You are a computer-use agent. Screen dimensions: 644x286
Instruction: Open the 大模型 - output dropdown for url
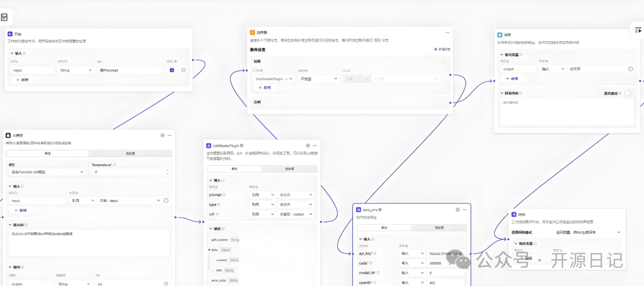coord(296,214)
